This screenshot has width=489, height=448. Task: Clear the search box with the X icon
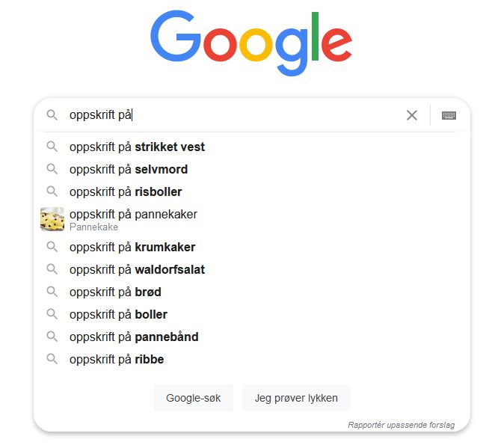click(412, 115)
